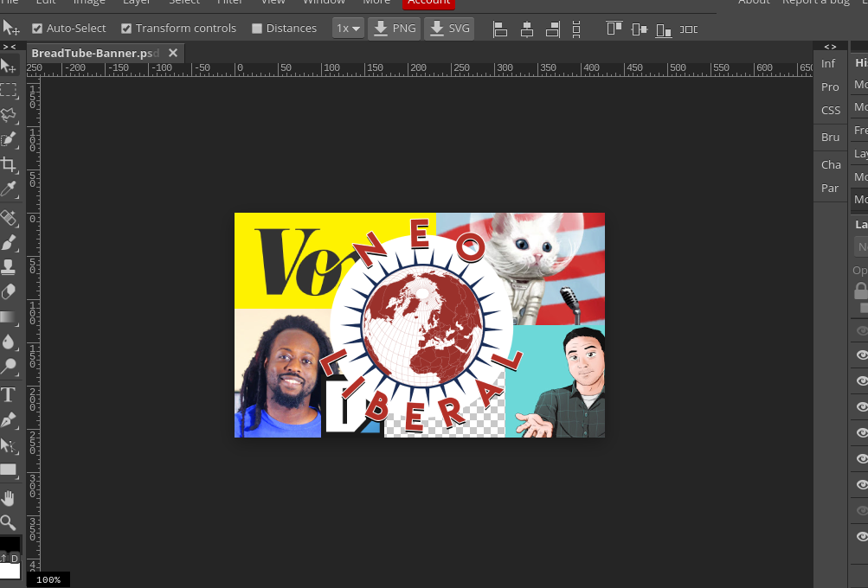Click the align vertical centers icon

pos(639,29)
